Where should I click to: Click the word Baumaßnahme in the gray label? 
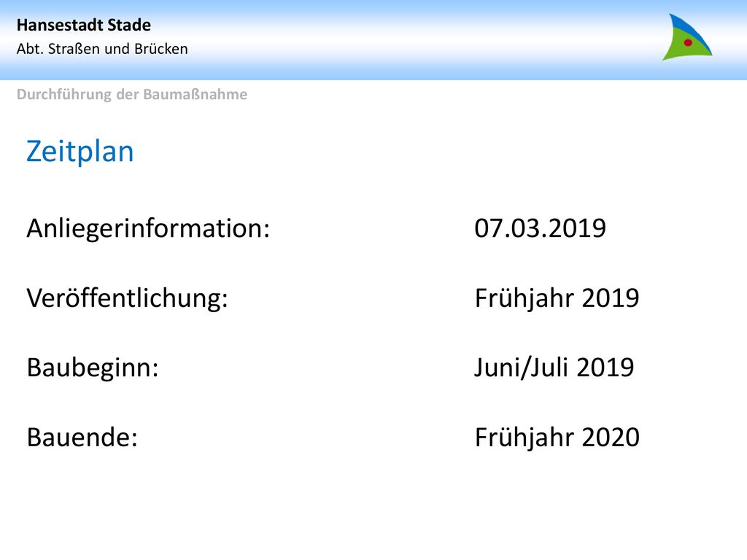(x=196, y=94)
